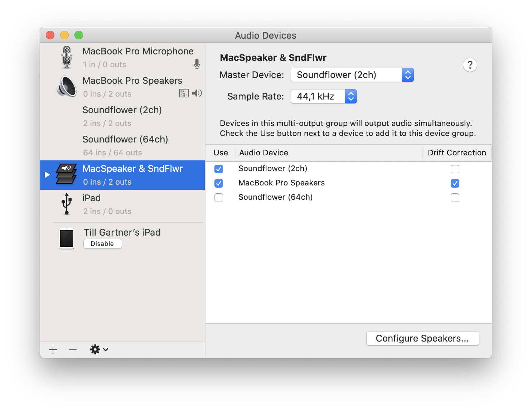Disable Till Gartner's iPad

tap(102, 244)
